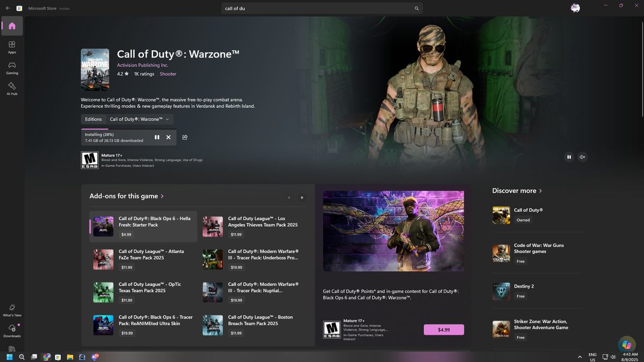Click the Free label under Destiny 2
Viewport: 644px width, 362px height.
(x=521, y=296)
